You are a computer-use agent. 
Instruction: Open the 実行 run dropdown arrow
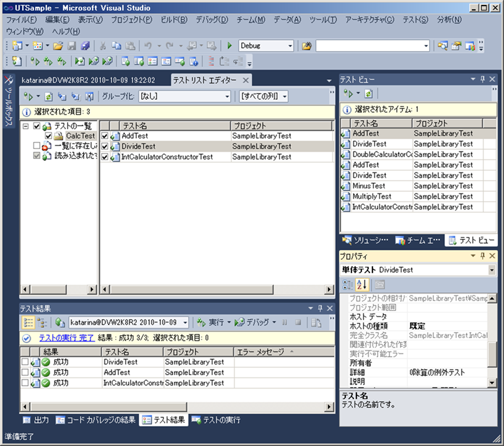[x=229, y=322]
